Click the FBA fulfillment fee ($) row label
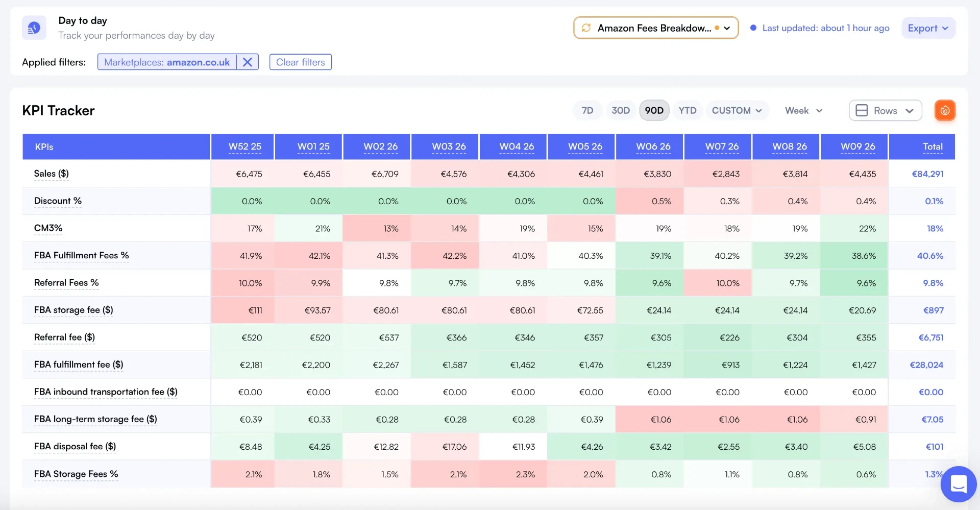The height and width of the screenshot is (510, 980). (x=79, y=365)
